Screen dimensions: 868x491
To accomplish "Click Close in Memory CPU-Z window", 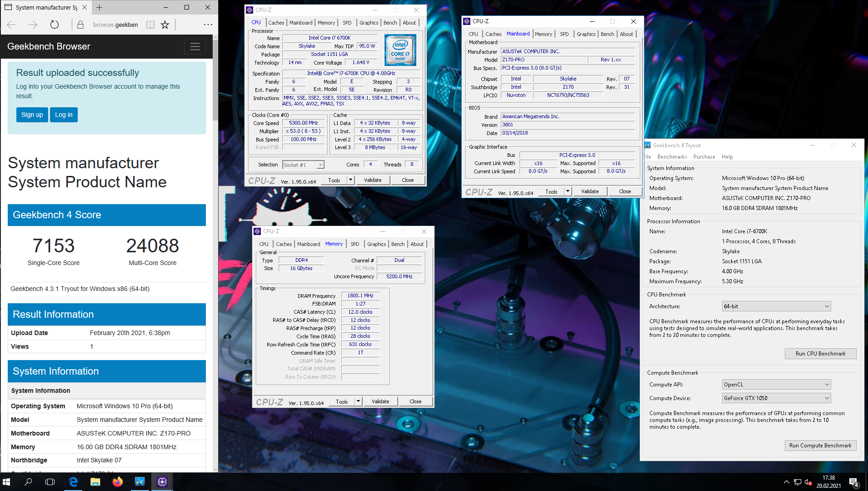I will point(415,401).
